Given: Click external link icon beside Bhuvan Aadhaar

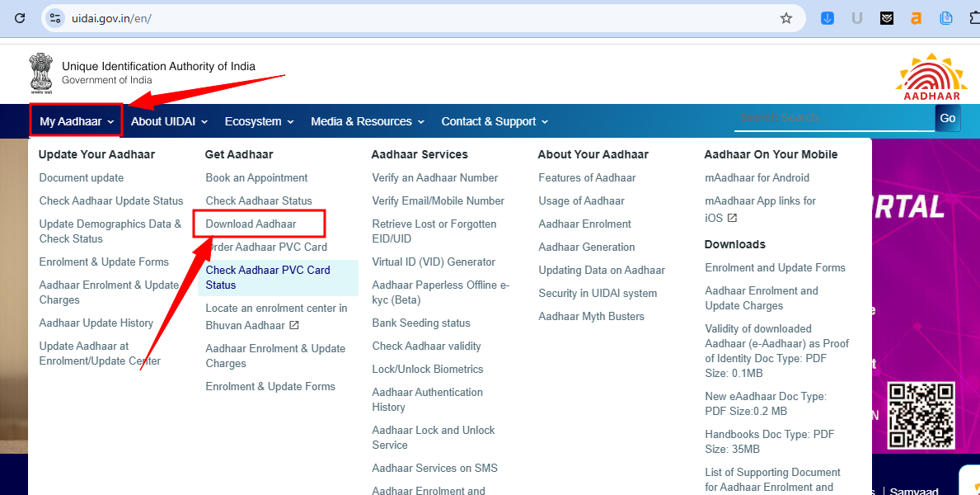Looking at the screenshot, I should tap(293, 325).
